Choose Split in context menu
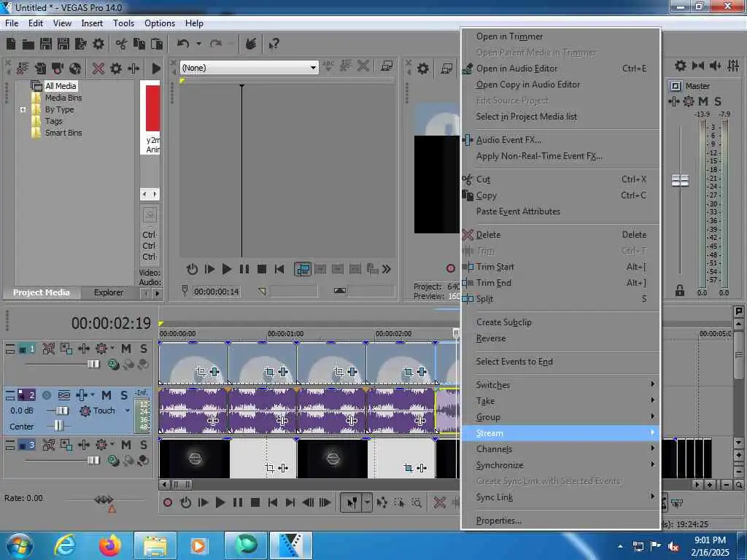Screen dimensions: 747x560 (561, 298)
